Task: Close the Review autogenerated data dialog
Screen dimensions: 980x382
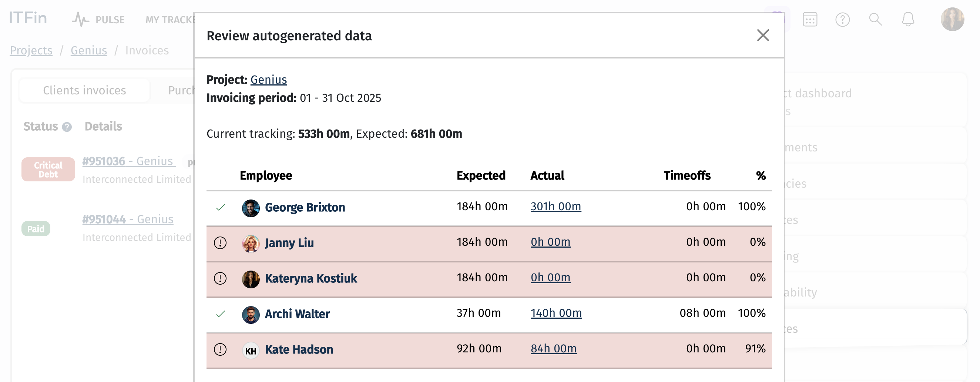Action: point(763,36)
